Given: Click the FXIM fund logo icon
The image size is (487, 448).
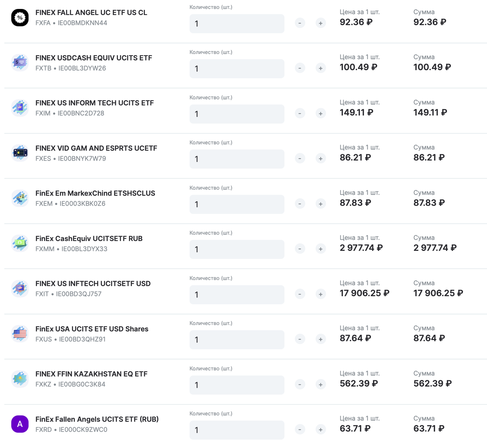Looking at the screenshot, I should [19, 108].
